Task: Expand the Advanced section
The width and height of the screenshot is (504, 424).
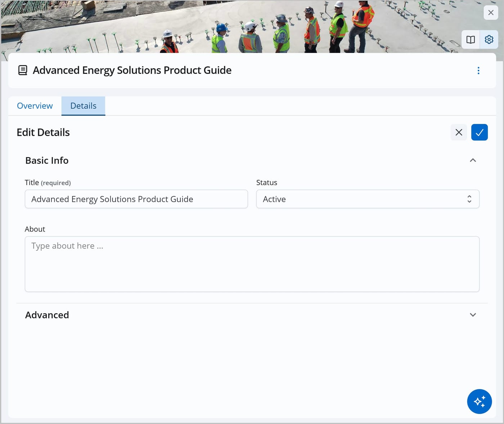Action: coord(473,315)
